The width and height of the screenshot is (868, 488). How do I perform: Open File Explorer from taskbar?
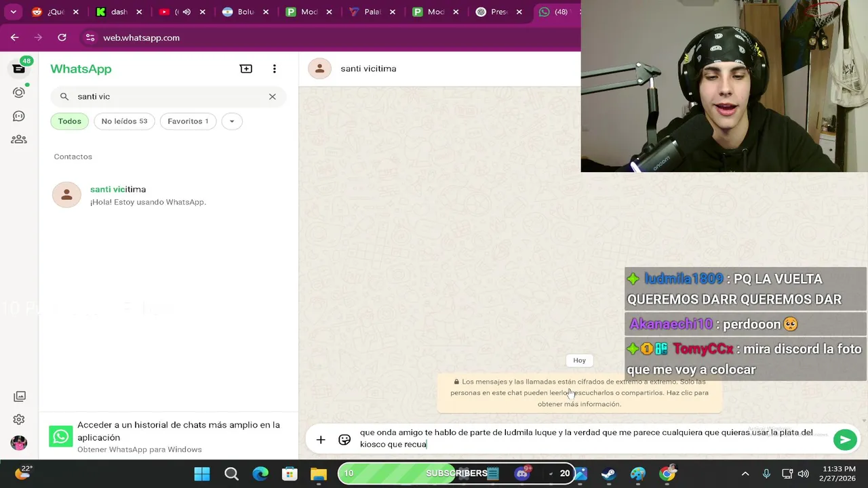tap(319, 473)
